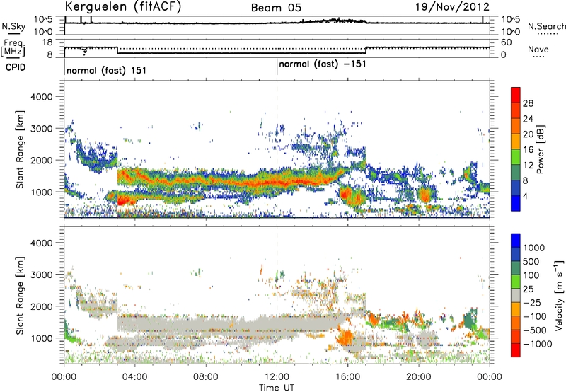Click the Freq. [MHz] axis label
This screenshot has width=566, height=392.
13,48
